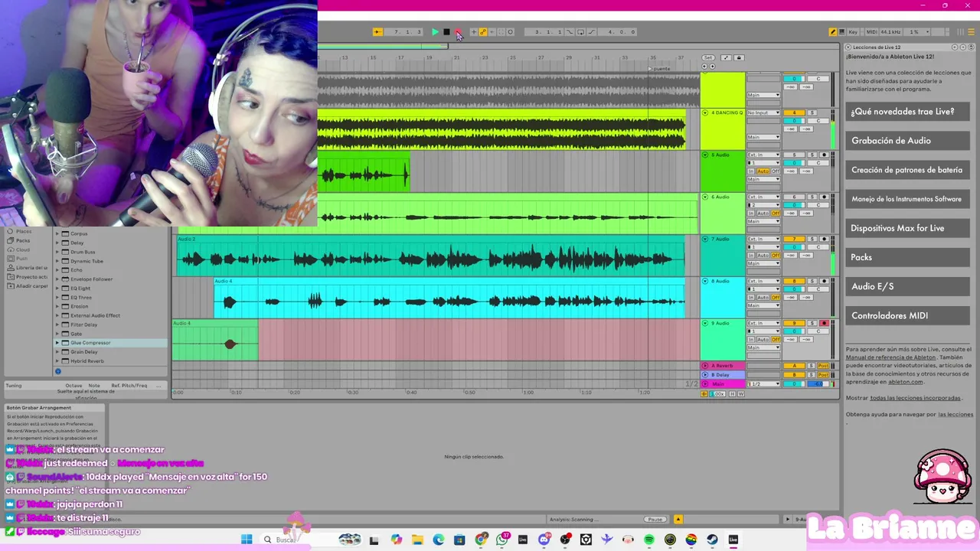Open the Key mapping mode

click(x=853, y=31)
